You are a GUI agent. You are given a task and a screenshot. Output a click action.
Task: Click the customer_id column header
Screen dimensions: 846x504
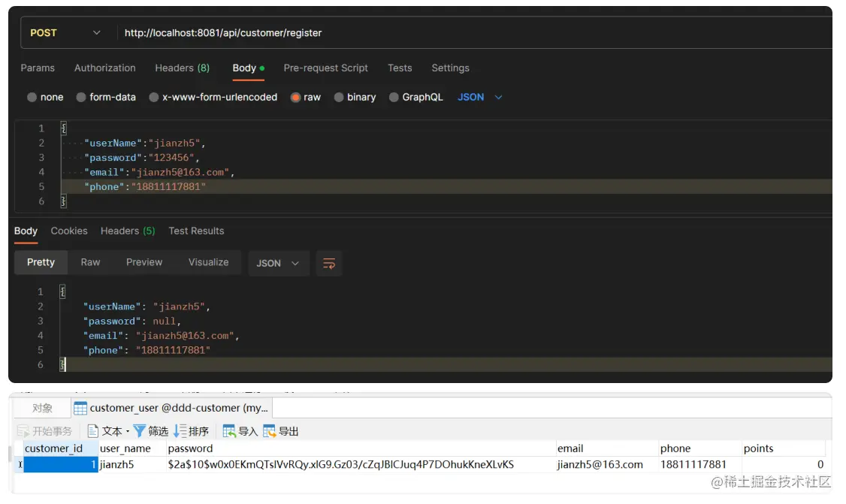coord(60,448)
